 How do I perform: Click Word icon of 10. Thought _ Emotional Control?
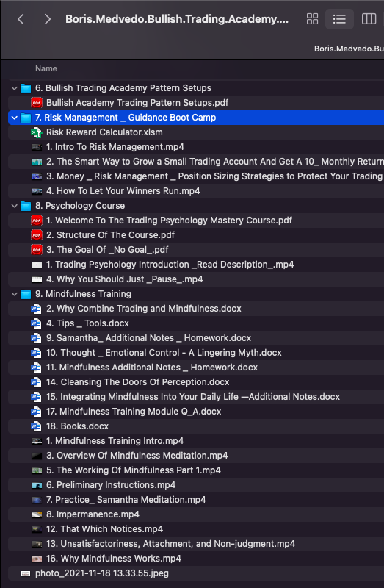pos(36,353)
